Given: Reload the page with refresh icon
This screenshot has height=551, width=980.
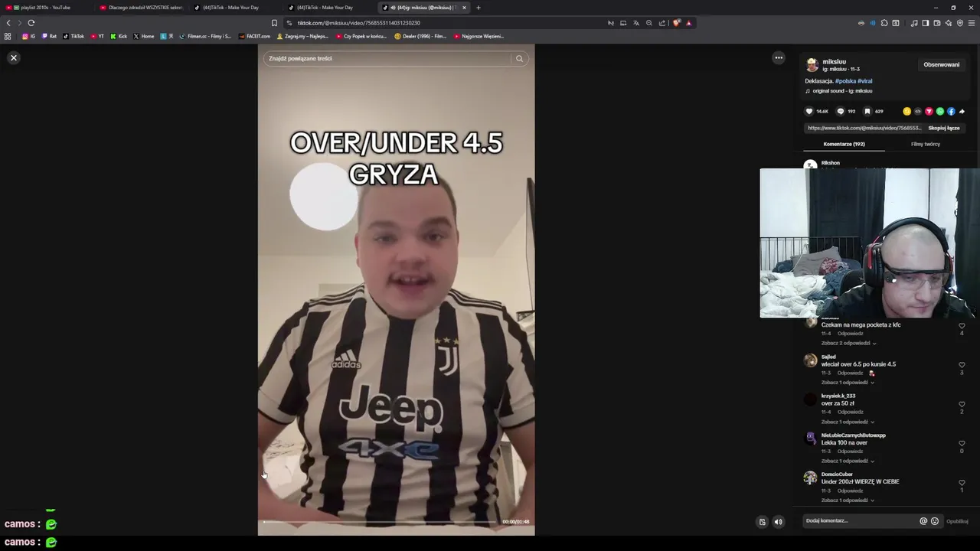Looking at the screenshot, I should (x=31, y=23).
